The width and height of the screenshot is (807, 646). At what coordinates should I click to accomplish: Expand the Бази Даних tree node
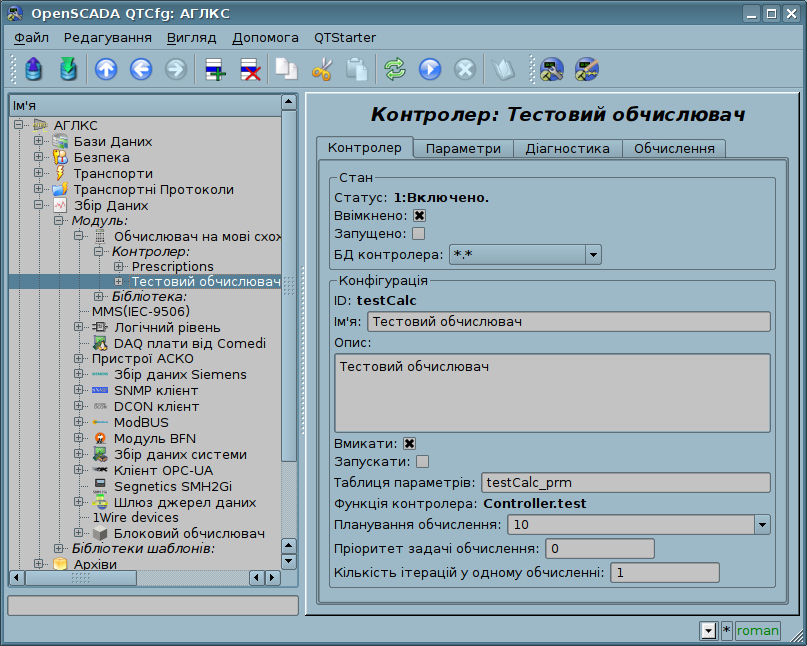pyautogui.click(x=38, y=141)
